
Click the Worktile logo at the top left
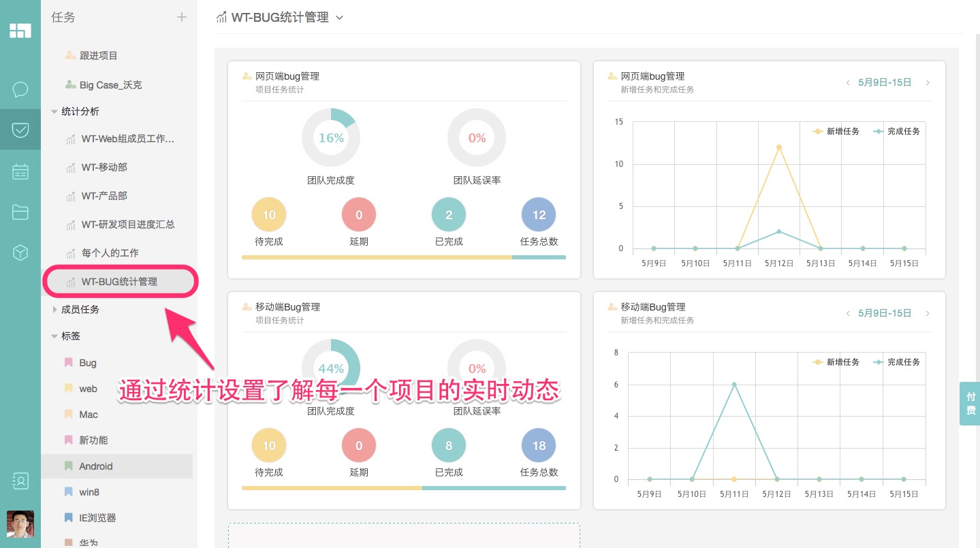(x=20, y=30)
